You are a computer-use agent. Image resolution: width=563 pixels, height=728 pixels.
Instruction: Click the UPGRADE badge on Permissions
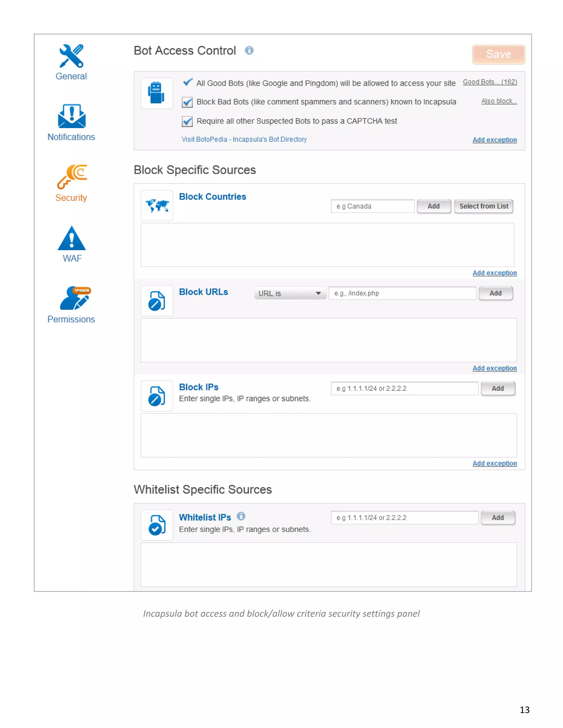[x=82, y=290]
